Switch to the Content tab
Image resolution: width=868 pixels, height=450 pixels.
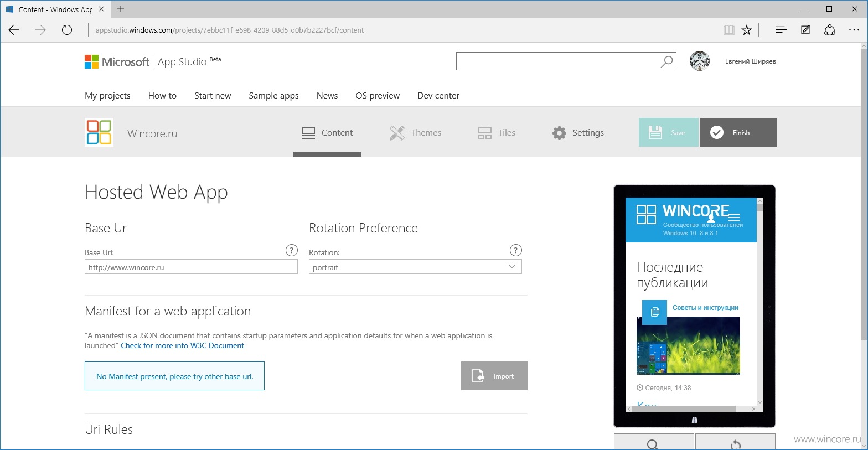pos(327,132)
